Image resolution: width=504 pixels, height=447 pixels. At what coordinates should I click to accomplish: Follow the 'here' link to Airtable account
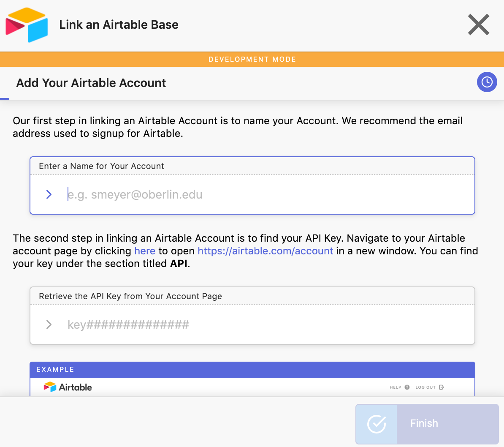145,251
